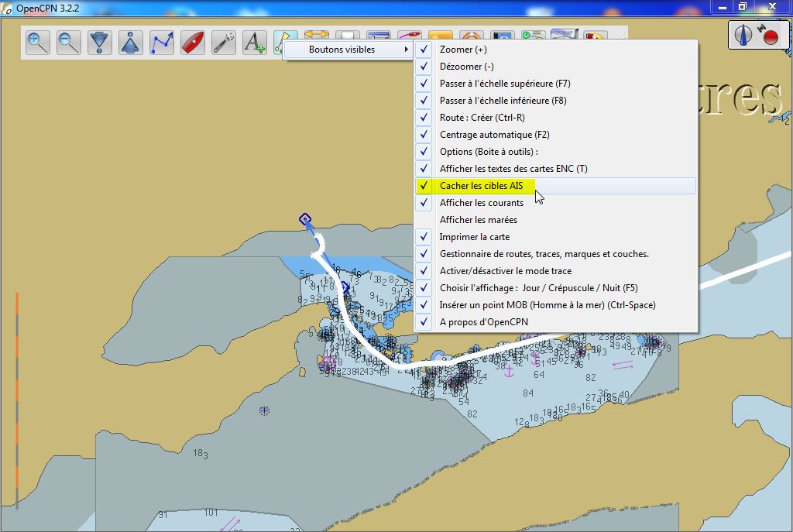Uncheck Options (Boite à outils)
Viewport: 793px width, 532px height.
(555, 152)
